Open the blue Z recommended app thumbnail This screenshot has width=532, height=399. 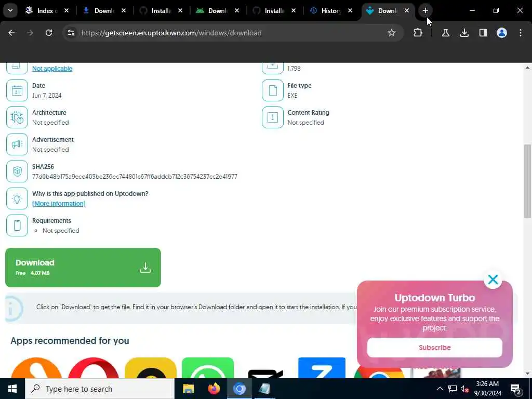tap(322, 368)
